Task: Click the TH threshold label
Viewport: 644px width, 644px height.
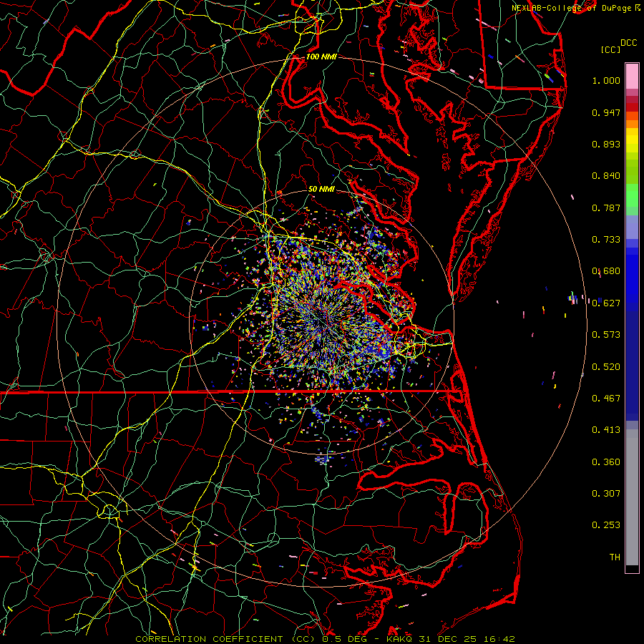Action: [615, 557]
